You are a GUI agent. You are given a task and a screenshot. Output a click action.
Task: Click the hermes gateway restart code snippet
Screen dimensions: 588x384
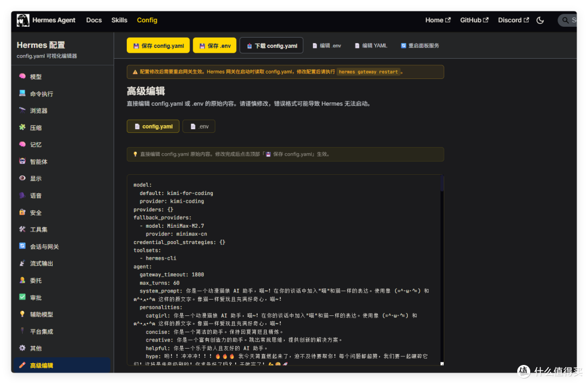click(368, 71)
